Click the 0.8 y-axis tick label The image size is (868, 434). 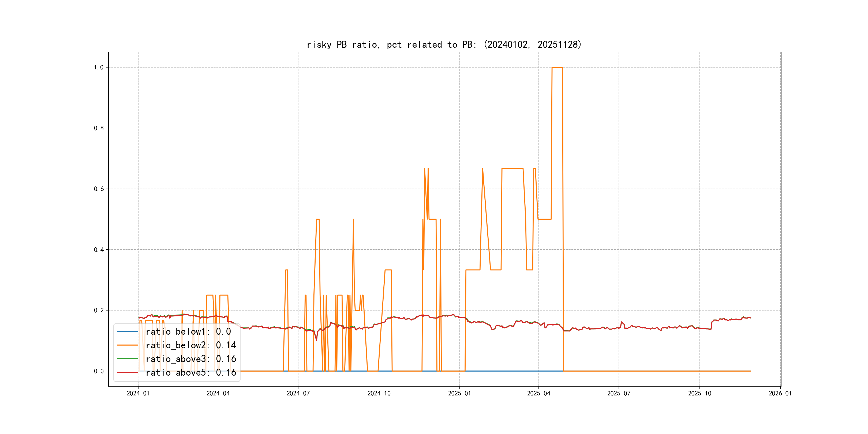click(98, 128)
